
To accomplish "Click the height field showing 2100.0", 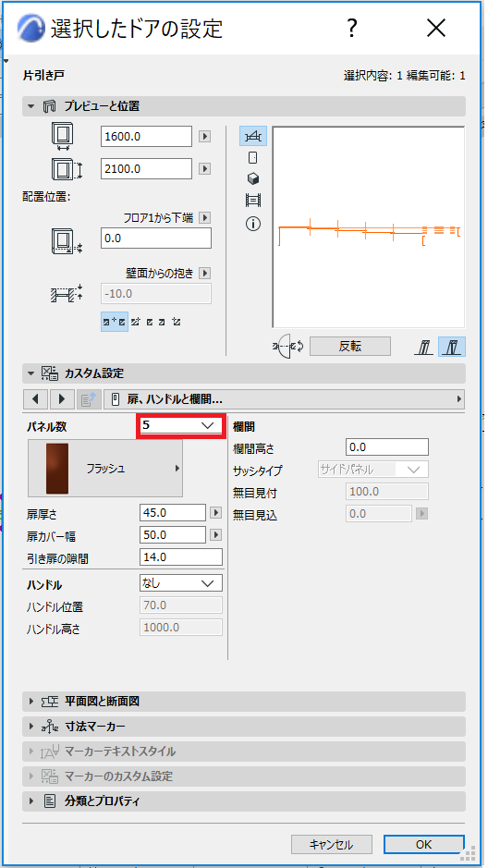I will coord(146,169).
